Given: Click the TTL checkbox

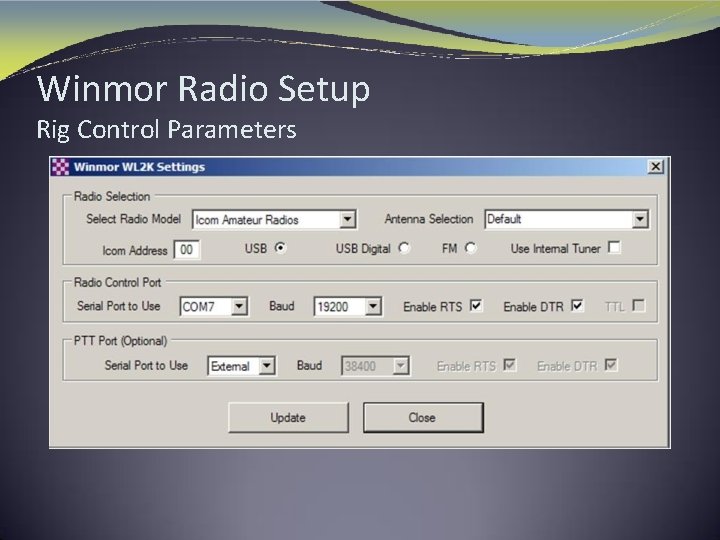Looking at the screenshot, I should pos(639,305).
